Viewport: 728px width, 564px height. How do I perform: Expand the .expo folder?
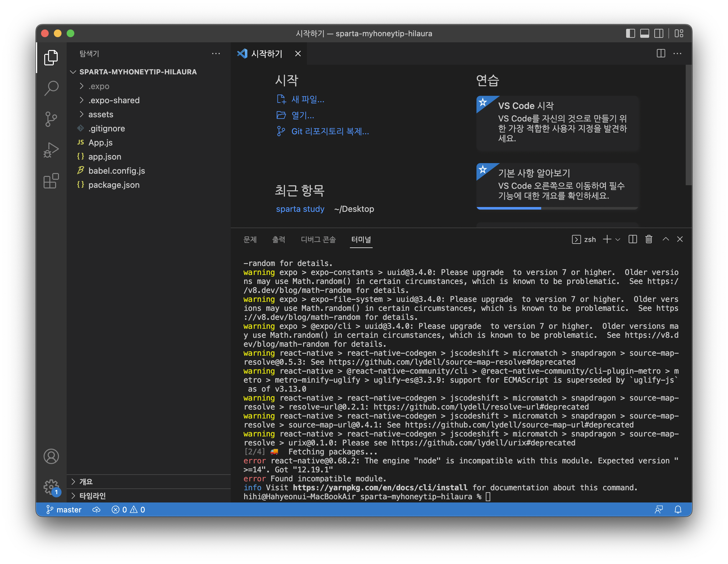[149, 86]
